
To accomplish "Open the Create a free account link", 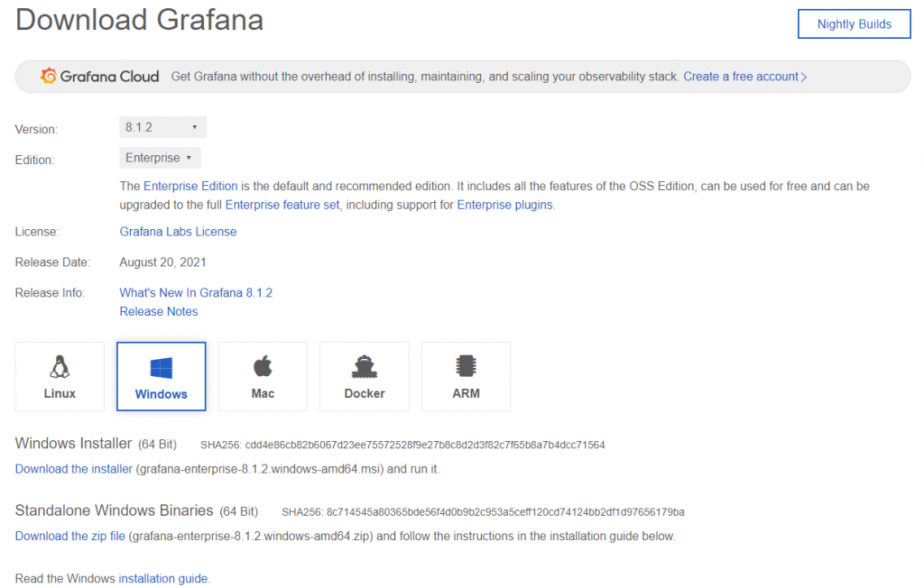I will coord(741,77).
